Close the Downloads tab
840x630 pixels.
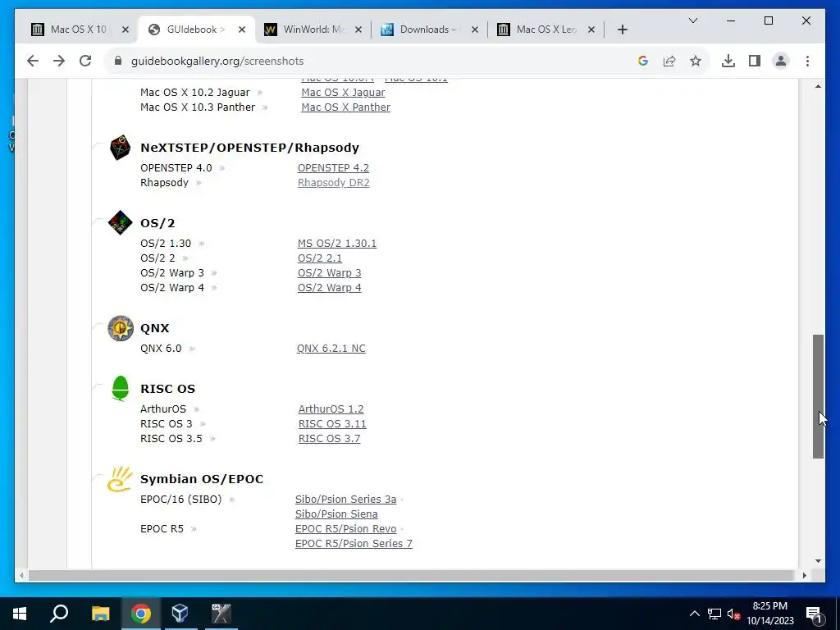point(475,30)
